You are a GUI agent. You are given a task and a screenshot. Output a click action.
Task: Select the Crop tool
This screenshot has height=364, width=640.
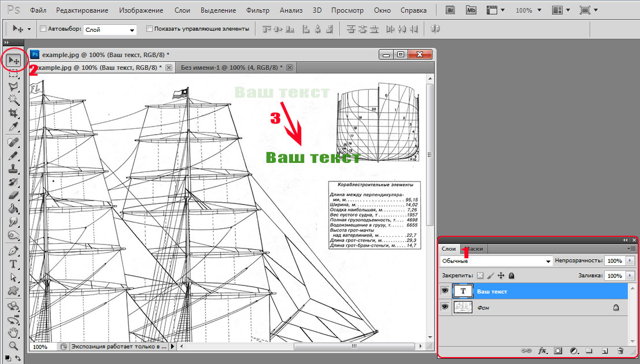point(13,113)
